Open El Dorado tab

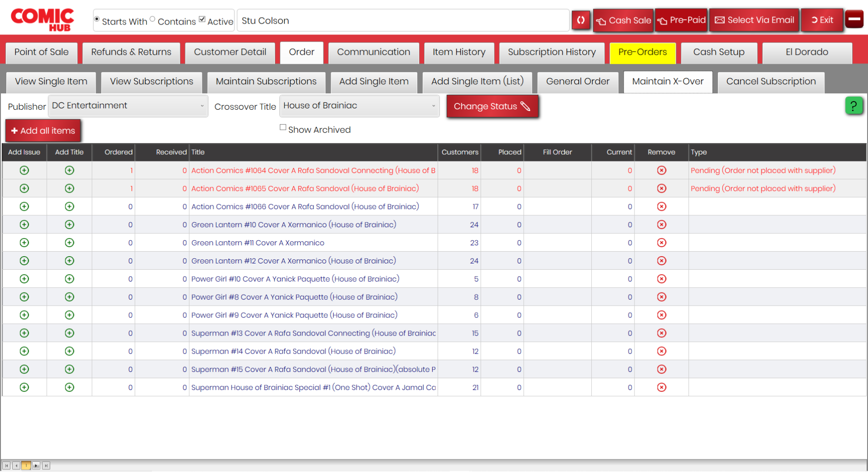pyautogui.click(x=807, y=53)
